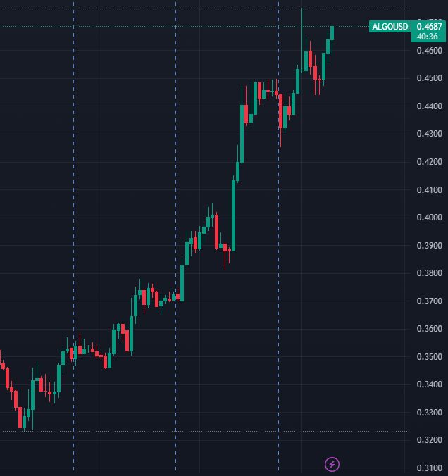Viewport: 448px width, 476px height.
Task: Click the 0.3800 price axis label
Action: 429,273
